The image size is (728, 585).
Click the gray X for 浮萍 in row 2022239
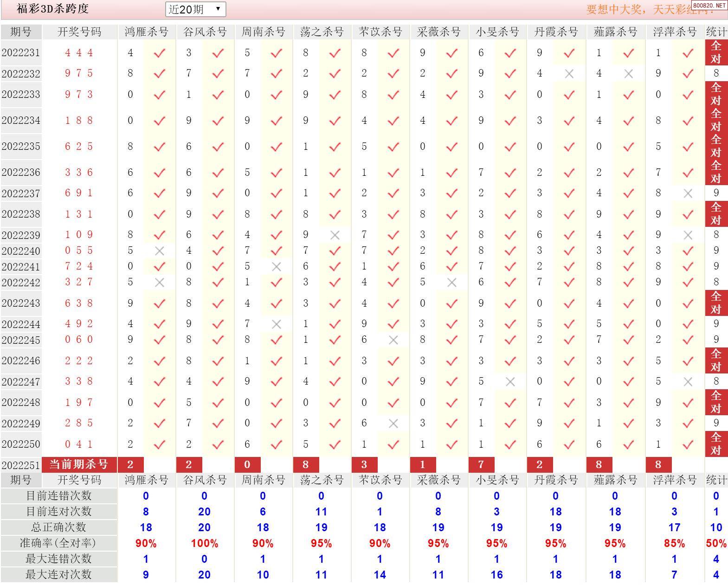tap(688, 235)
